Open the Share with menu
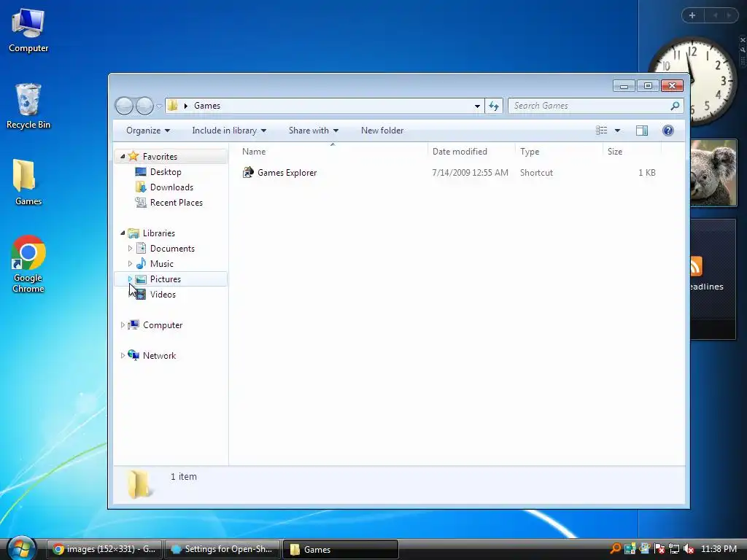Screen dimensions: 747x560 click(314, 131)
